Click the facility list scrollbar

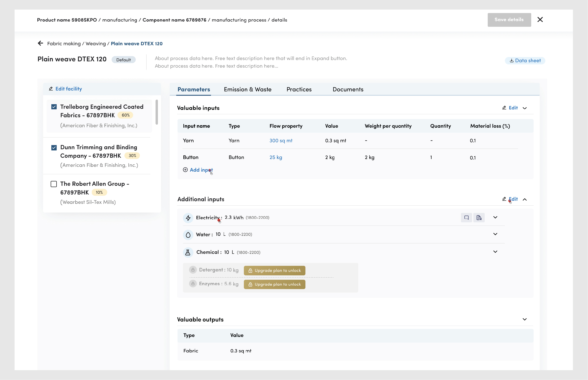(157, 112)
